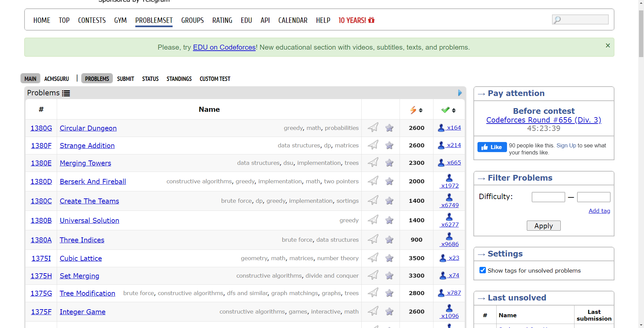
Task: Star the Cubic Lattice problem
Action: [x=389, y=258]
